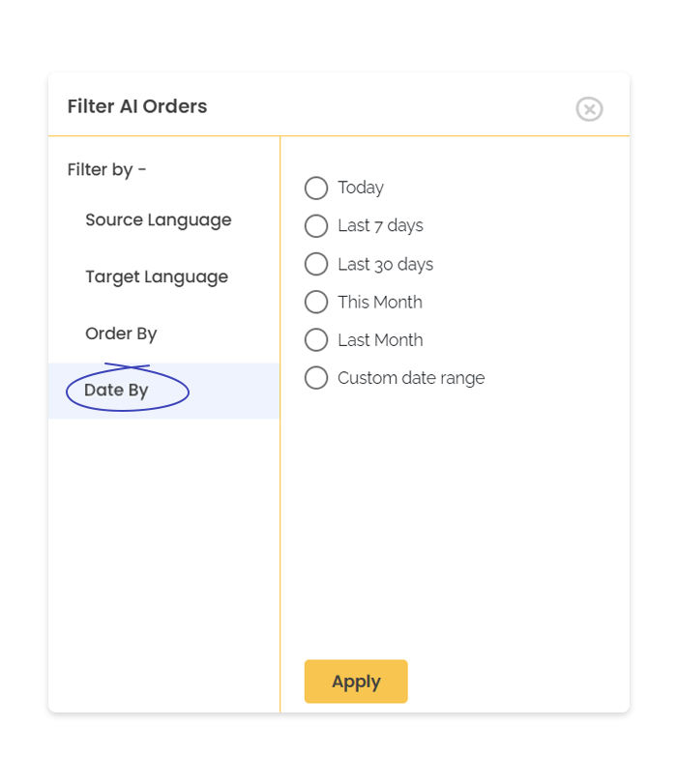Enable the This Month radio circle
Viewport: 677px width, 784px height.
(x=316, y=302)
